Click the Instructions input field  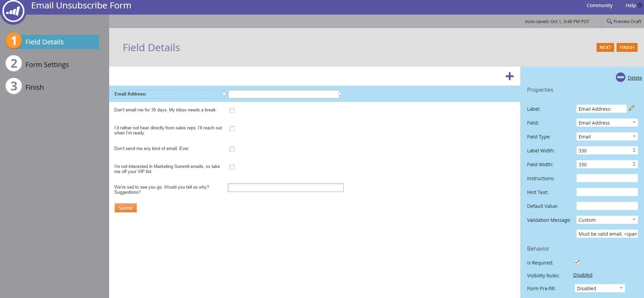[607, 178]
